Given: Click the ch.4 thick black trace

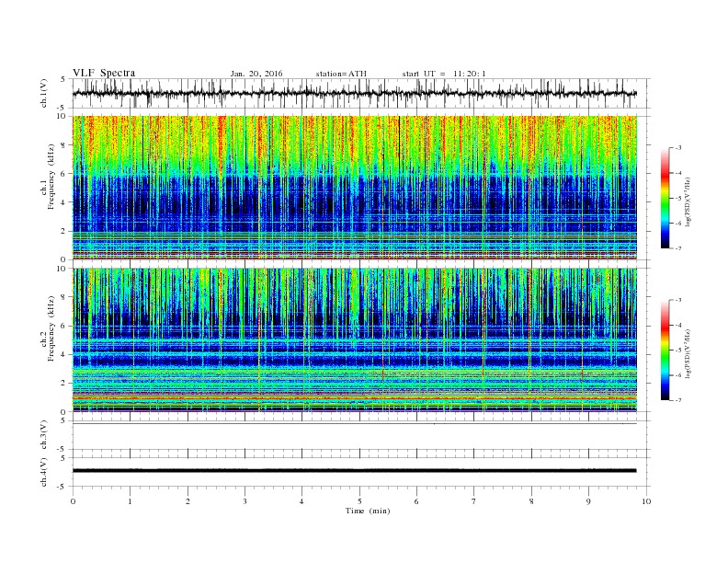Looking at the screenshot, I should 355,471.
